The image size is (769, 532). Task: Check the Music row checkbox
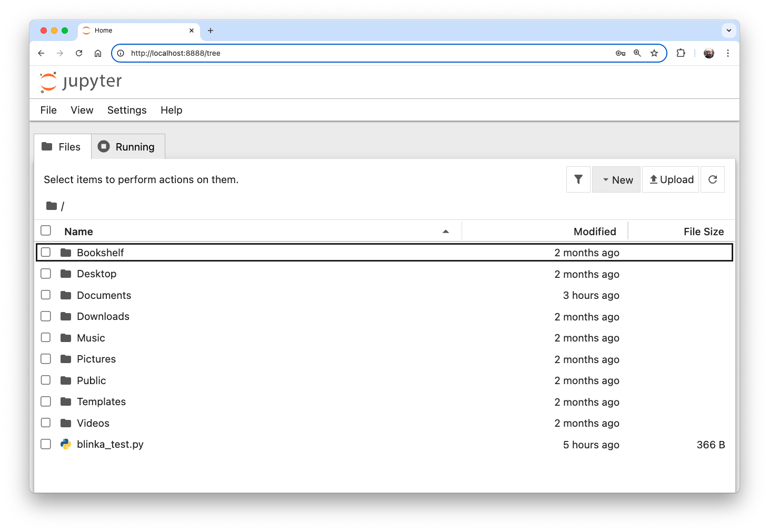[46, 337]
